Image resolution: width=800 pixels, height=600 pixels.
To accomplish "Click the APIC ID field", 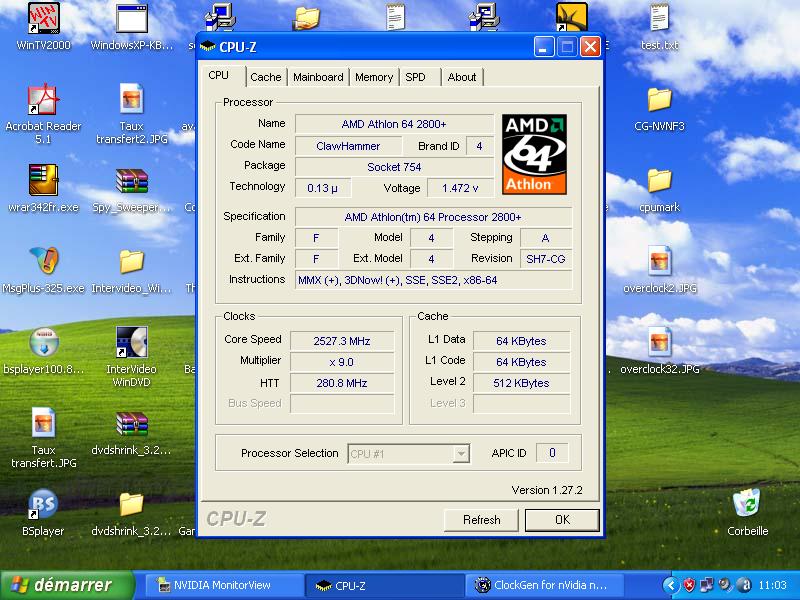I will coord(552,453).
